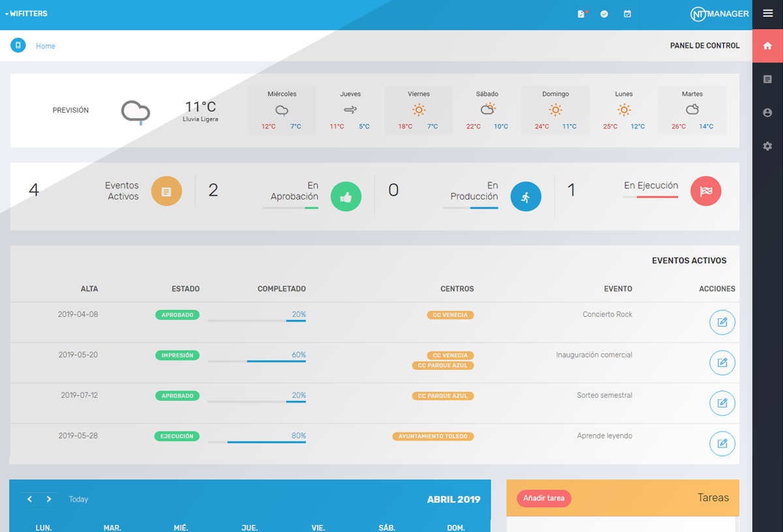
Task: Click the orange Eventos Activos icon
Action: (166, 192)
